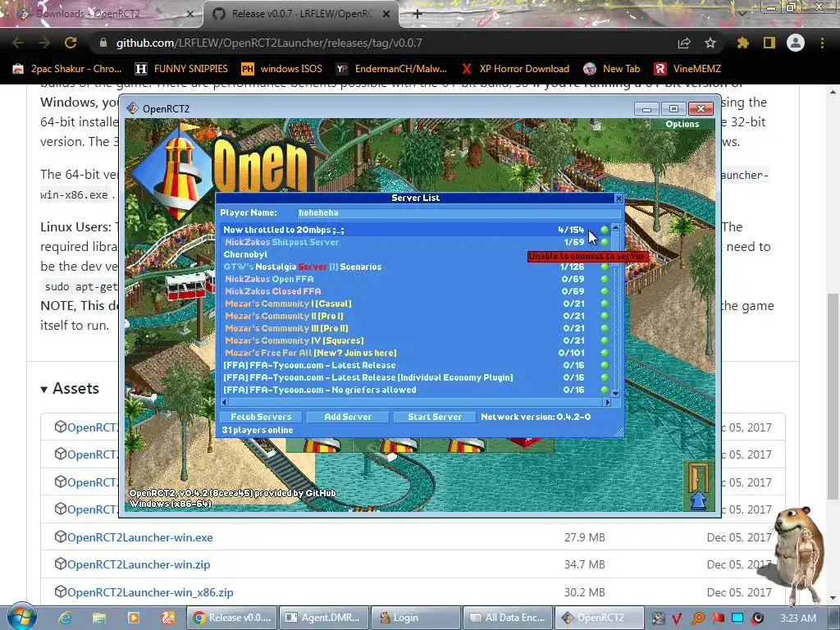The height and width of the screenshot is (630, 840).
Task: Click the hamster desktop buddy
Action: (797, 555)
